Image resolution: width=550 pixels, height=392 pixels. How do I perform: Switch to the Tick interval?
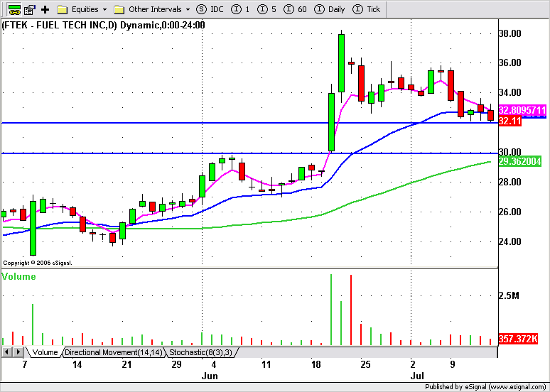367,9
